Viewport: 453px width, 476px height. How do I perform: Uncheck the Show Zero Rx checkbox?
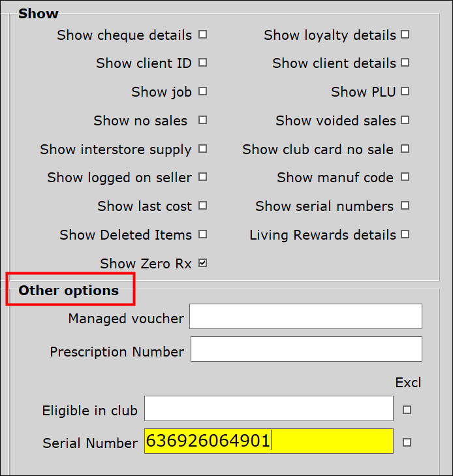point(203,263)
